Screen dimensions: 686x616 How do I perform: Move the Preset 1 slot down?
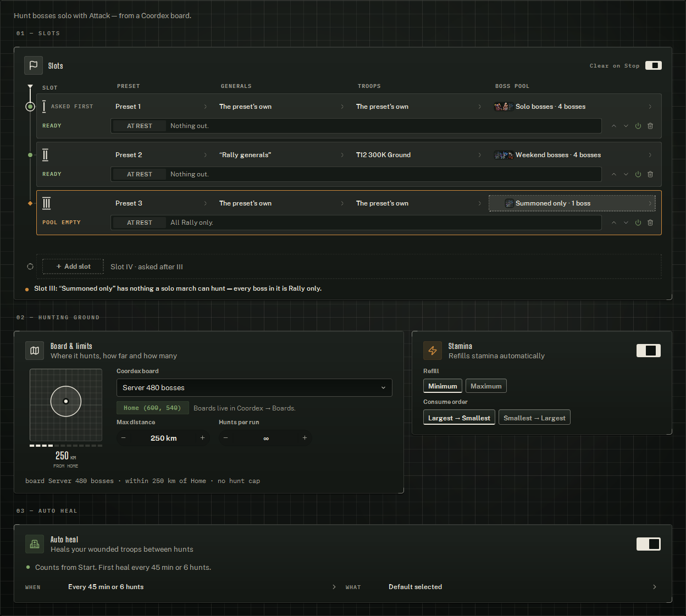click(x=626, y=126)
